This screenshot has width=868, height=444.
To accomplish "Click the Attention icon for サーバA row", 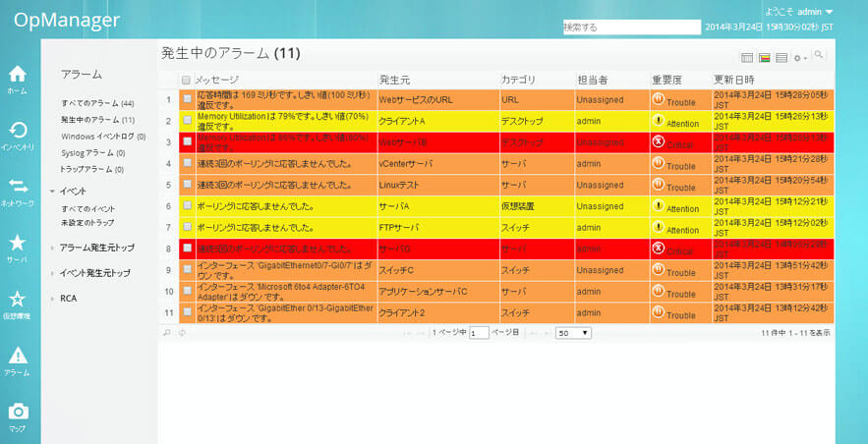I will tap(658, 205).
